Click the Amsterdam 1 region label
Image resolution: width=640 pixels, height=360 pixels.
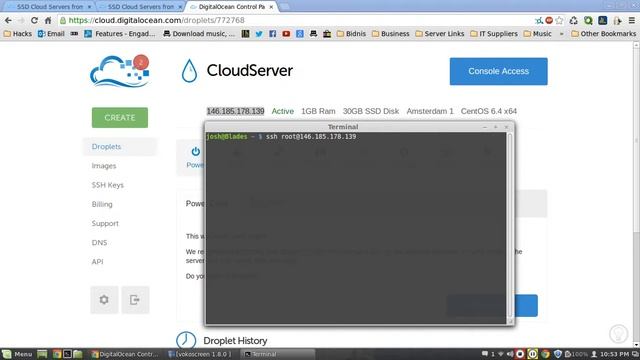[430, 111]
